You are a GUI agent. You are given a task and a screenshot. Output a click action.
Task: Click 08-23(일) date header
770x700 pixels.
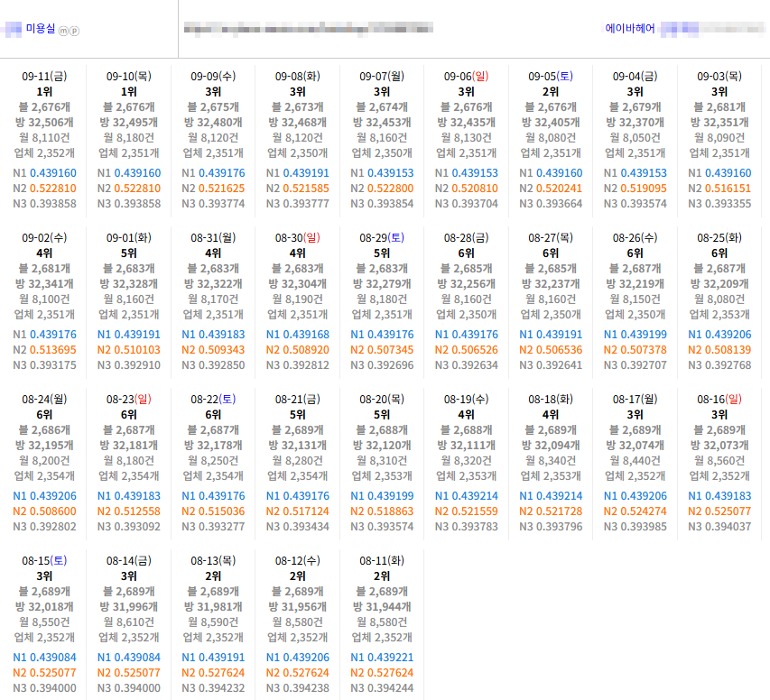129,399
